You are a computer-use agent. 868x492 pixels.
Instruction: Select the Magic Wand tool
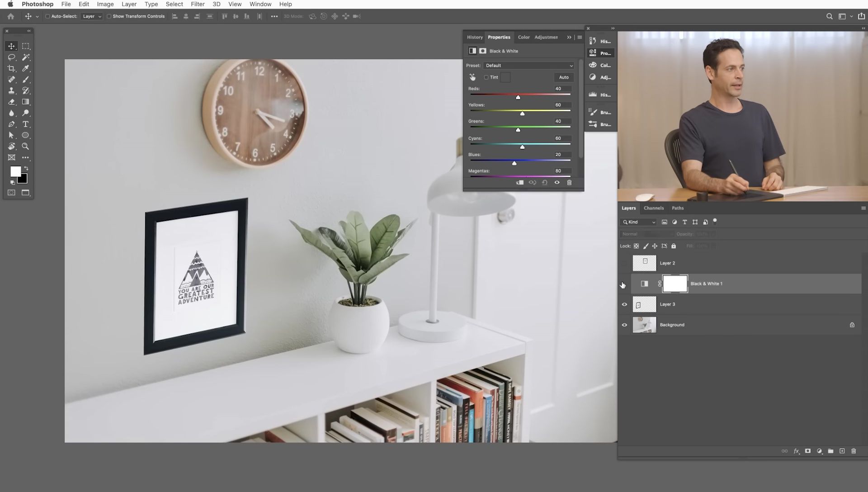[x=26, y=57]
